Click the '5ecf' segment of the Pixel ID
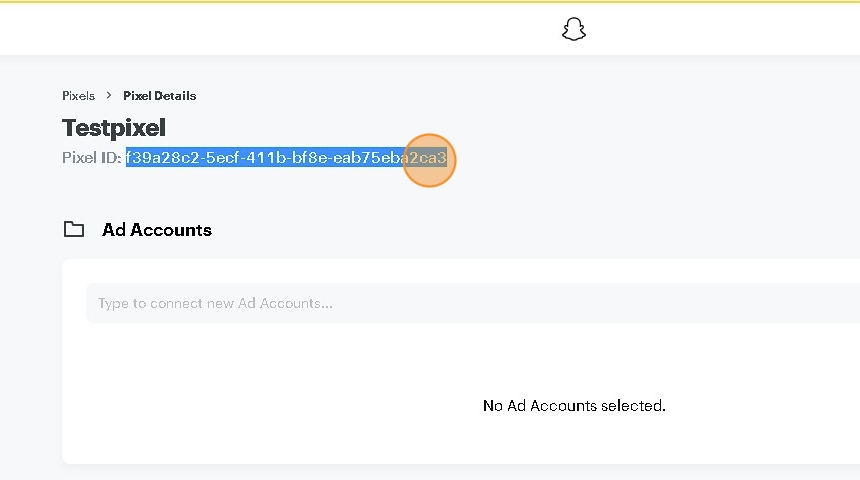 point(223,158)
